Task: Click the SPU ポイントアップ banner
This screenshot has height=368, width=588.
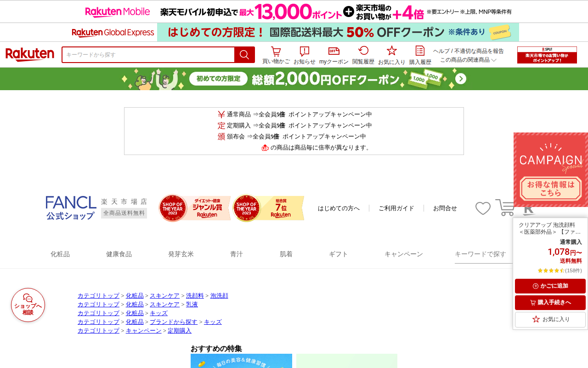Action: (x=547, y=55)
